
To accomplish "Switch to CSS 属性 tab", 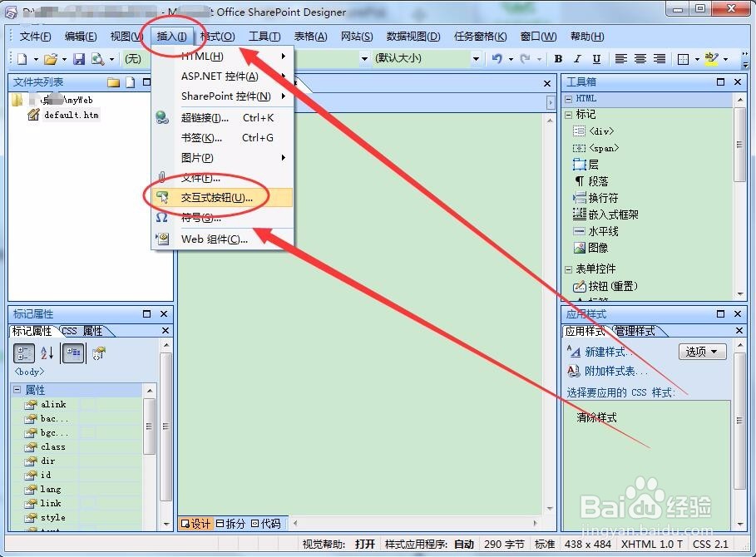I will tap(82, 331).
